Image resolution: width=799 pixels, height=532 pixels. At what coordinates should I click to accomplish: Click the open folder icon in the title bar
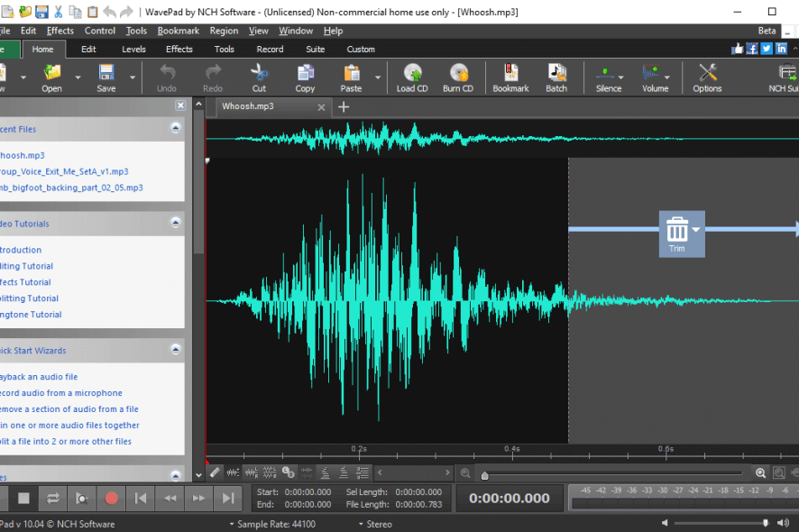[x=25, y=11]
